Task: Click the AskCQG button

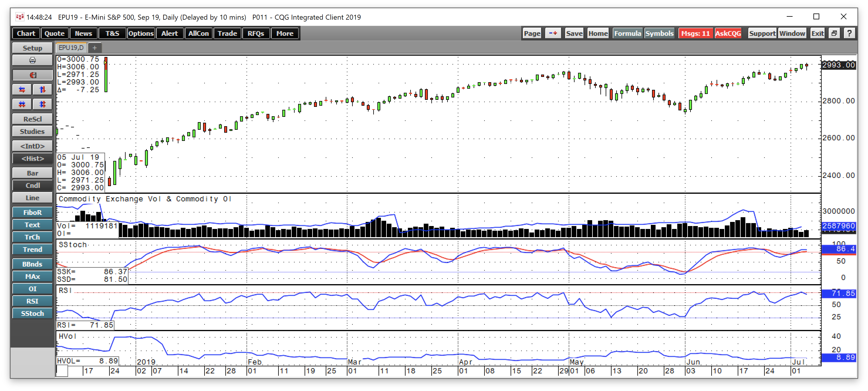Action: (x=728, y=33)
